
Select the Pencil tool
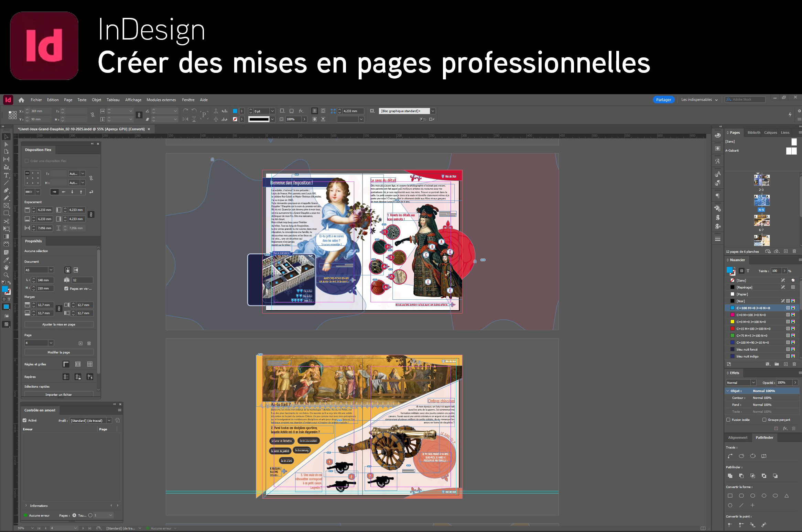pyautogui.click(x=6, y=198)
